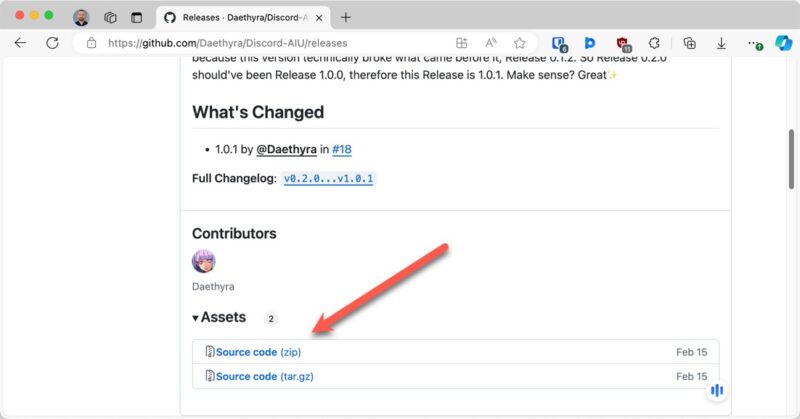
Task: Open the blue P extension icon
Action: 590,43
